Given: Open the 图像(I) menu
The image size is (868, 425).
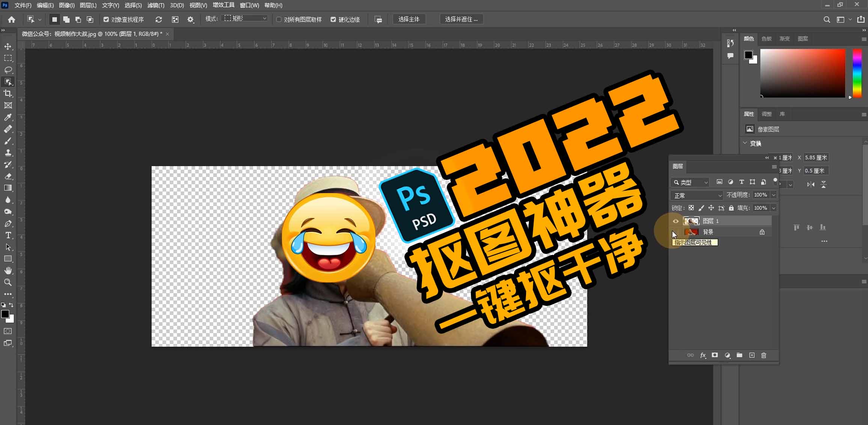Looking at the screenshot, I should (x=67, y=5).
